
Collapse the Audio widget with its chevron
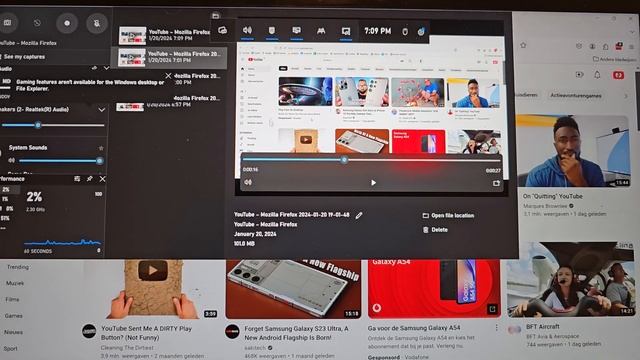point(106,68)
